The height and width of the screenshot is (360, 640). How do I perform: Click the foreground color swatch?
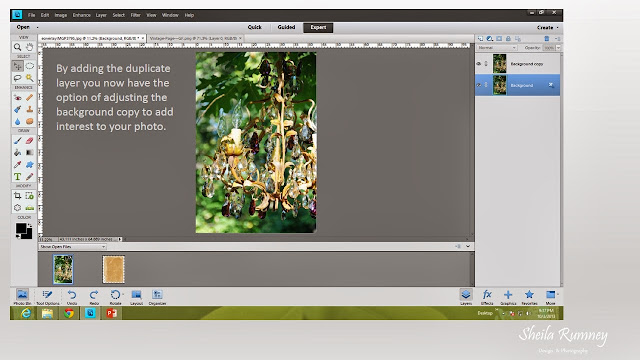(21, 229)
